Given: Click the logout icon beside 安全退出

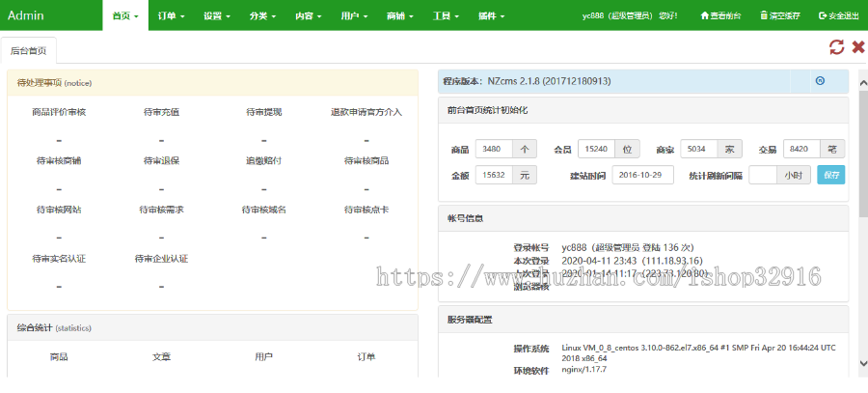Looking at the screenshot, I should tap(823, 15).
